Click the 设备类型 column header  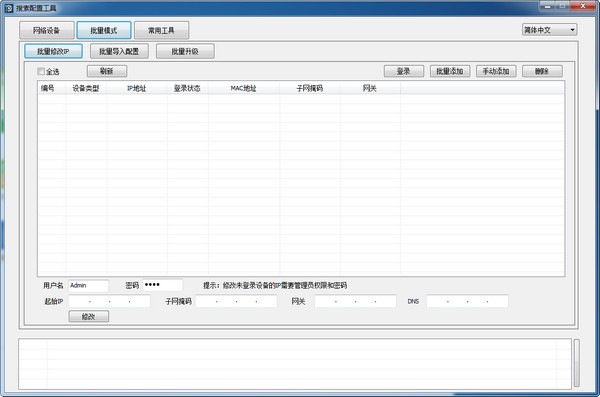click(86, 88)
